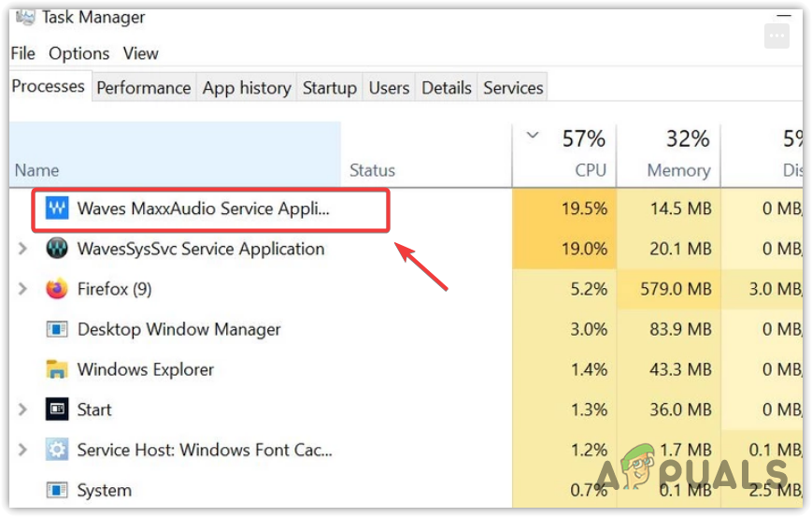Switch to the Startup tab
This screenshot has height=517, width=812.
click(x=329, y=88)
